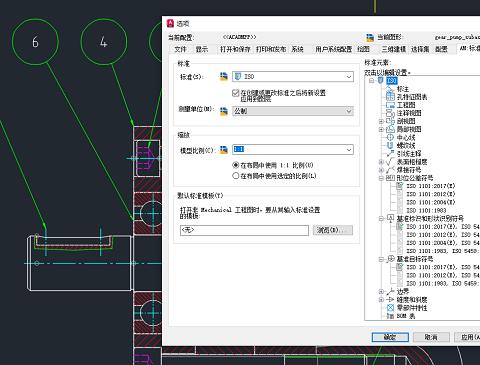This screenshot has width=480, height=365.
Task: Select the 螺纹线 thread line icon
Action: 390,145
